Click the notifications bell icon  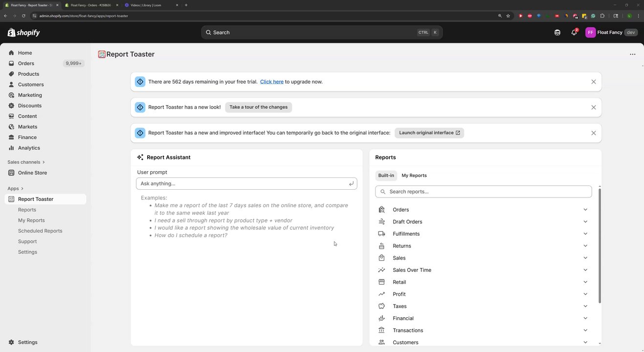(x=574, y=33)
